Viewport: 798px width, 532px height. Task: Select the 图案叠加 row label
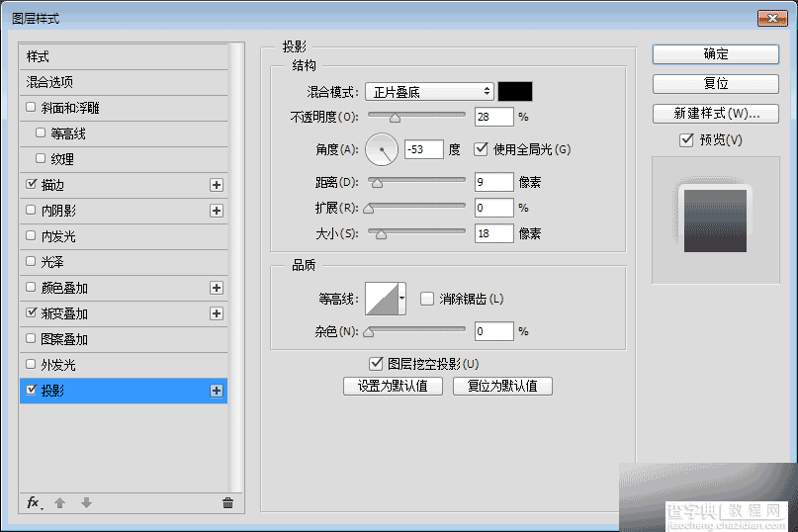click(x=64, y=339)
